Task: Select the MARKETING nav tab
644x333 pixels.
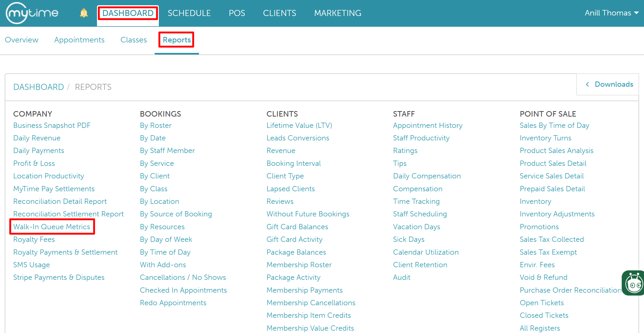Action: (338, 13)
